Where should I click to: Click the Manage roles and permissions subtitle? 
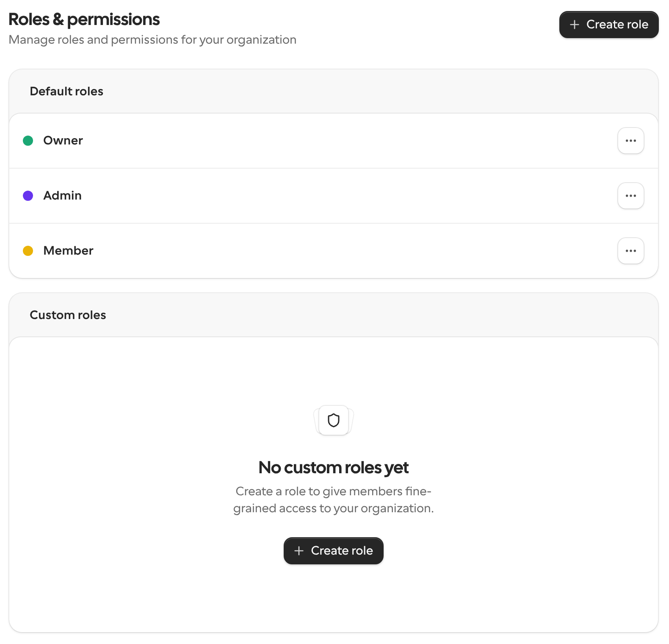coord(152,40)
